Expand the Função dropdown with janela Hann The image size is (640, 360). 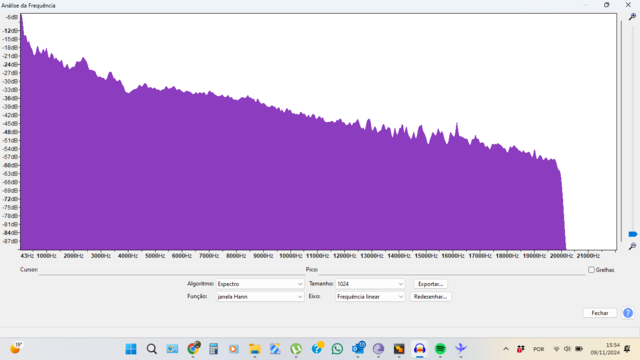tap(260, 297)
